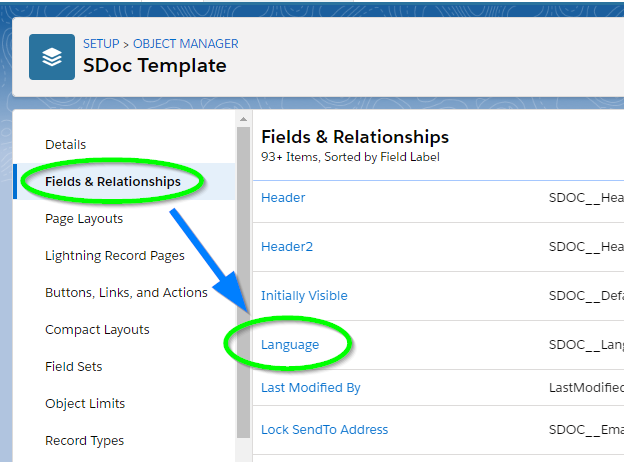
Task: Open the Language field link
Action: pos(290,345)
